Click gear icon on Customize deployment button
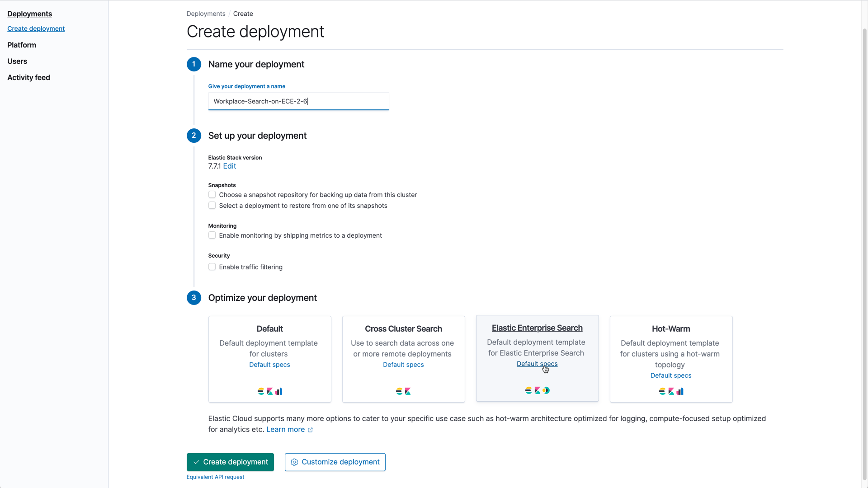This screenshot has width=868, height=488. pos(294,462)
